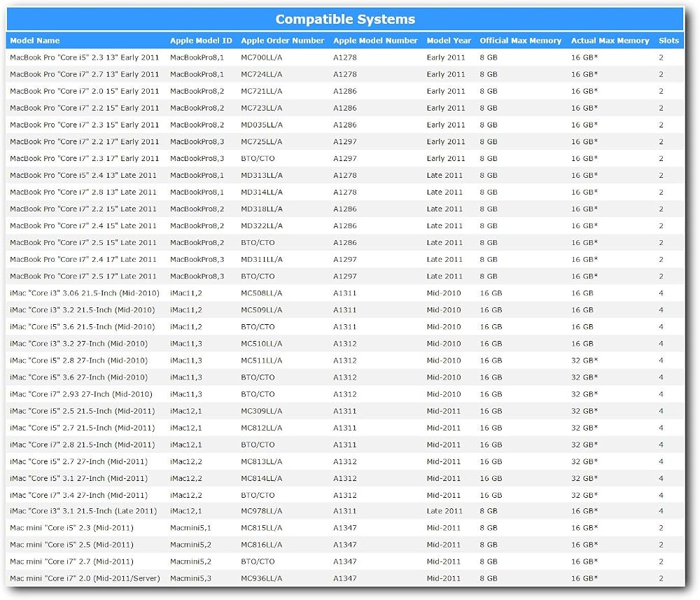700x600 pixels.
Task: Click the Apple Model ID column header
Action: pyautogui.click(x=201, y=41)
